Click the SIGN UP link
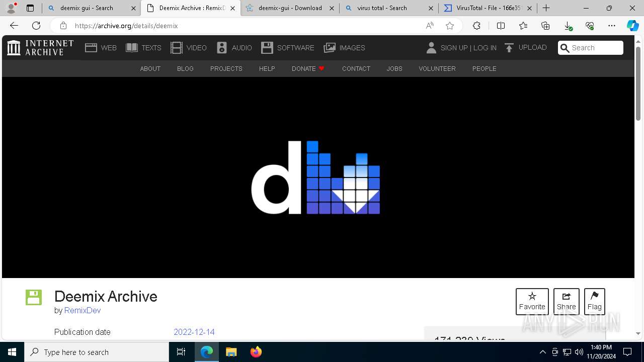 (454, 48)
